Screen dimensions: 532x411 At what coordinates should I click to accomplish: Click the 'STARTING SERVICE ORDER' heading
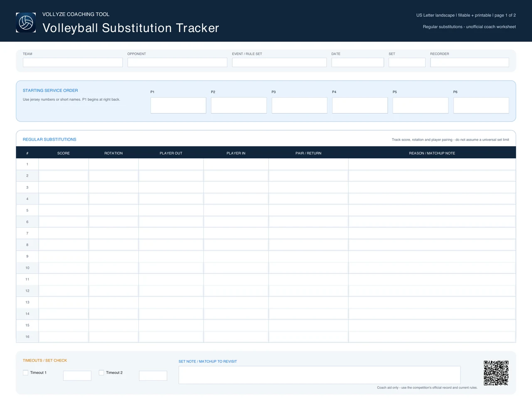pos(50,91)
